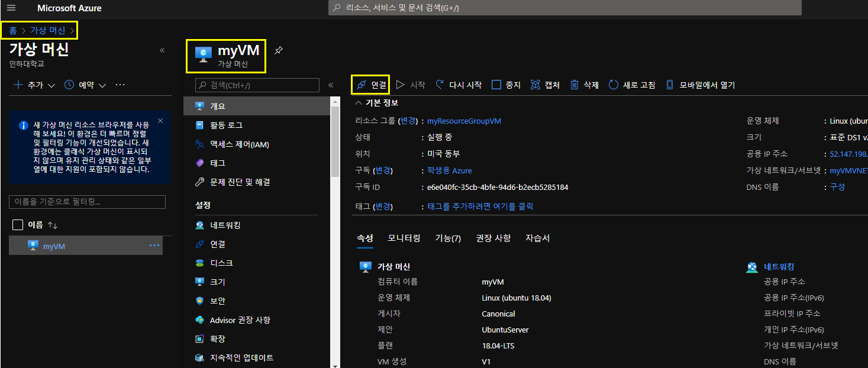Collapse the 기본 정보 section
Screen dimensions: 868x368
point(376,104)
